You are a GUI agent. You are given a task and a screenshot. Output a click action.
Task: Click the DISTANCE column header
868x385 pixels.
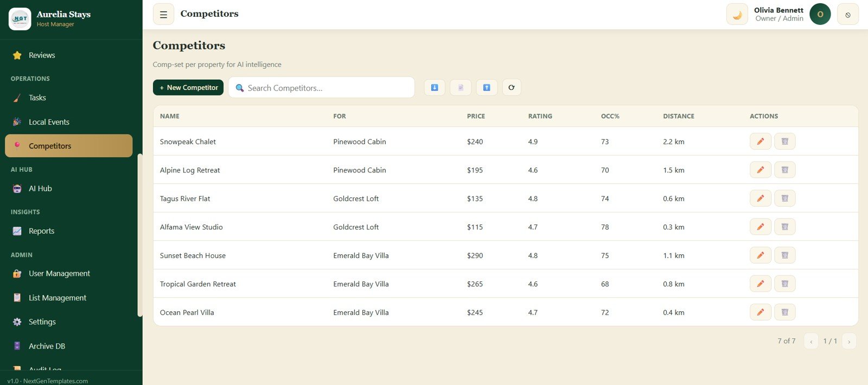(x=679, y=116)
